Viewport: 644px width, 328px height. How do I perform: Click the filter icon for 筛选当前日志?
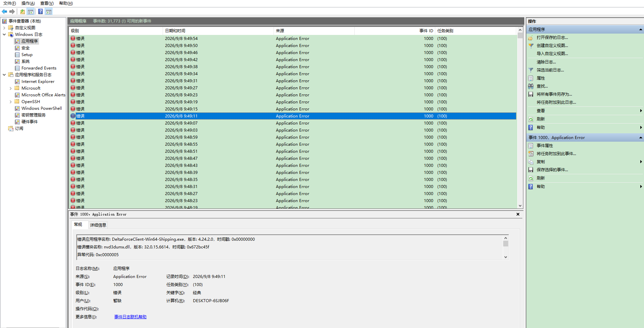[531, 70]
